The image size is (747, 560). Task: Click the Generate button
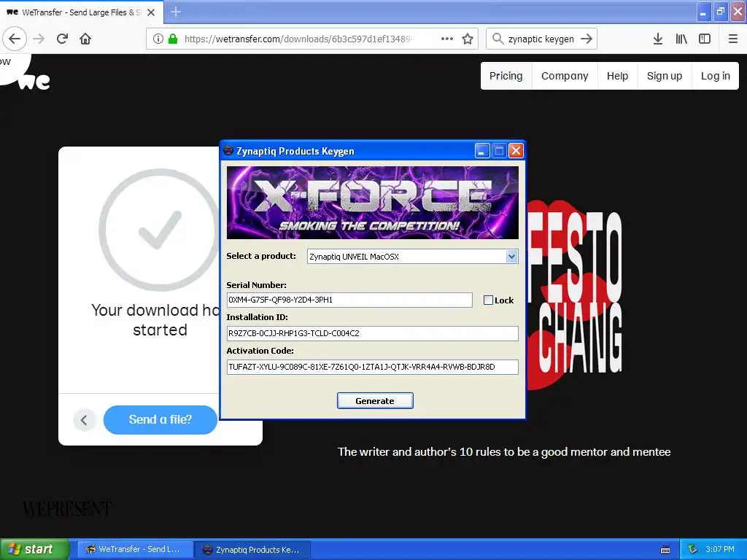[375, 401]
